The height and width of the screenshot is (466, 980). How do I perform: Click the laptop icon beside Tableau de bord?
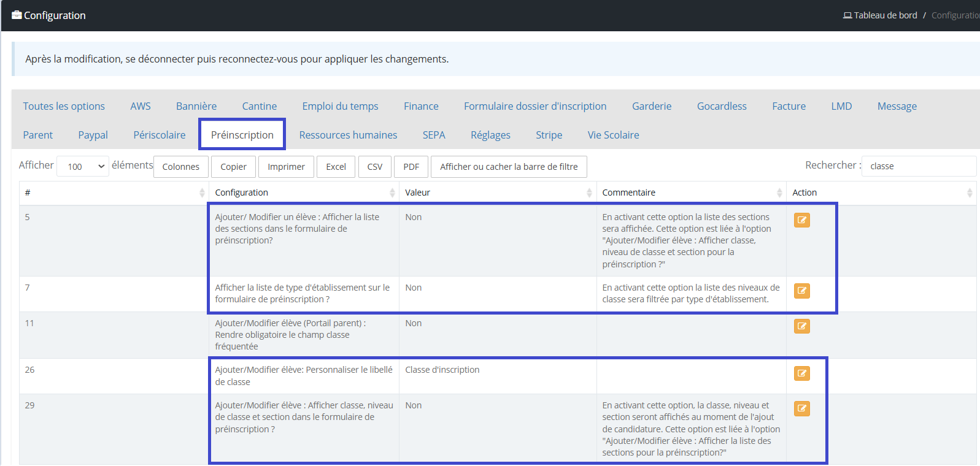point(847,15)
